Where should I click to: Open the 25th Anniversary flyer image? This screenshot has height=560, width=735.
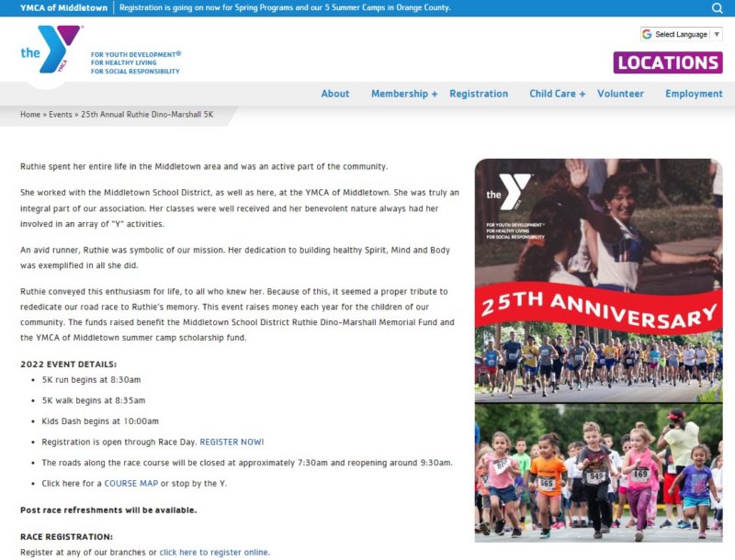point(599,351)
